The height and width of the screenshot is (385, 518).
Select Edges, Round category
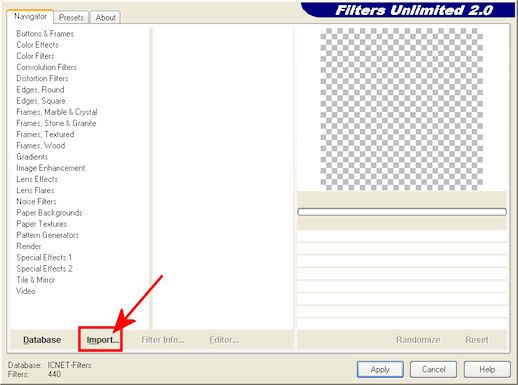40,90
